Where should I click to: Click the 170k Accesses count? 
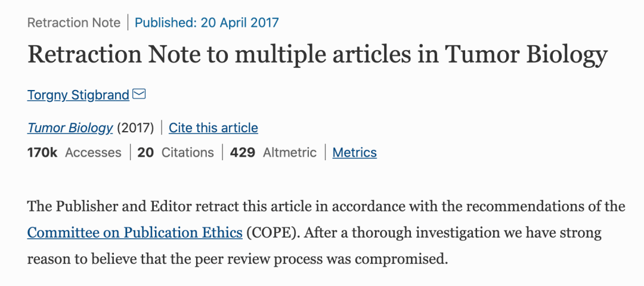tap(74, 153)
